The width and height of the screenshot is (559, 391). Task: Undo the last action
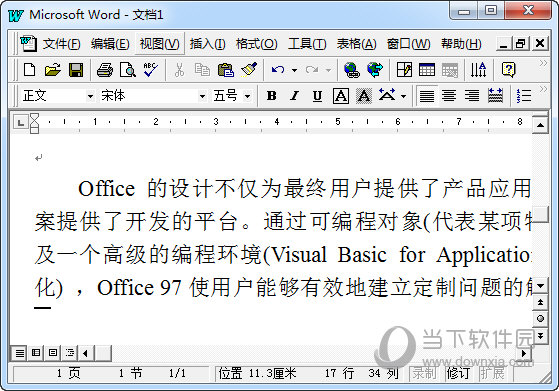point(278,70)
